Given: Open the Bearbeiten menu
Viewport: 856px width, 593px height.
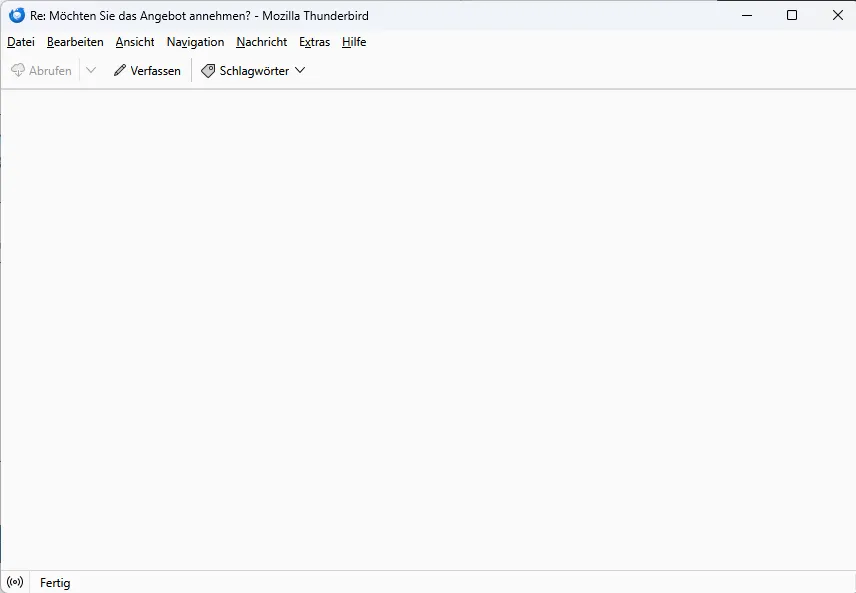Looking at the screenshot, I should pos(75,42).
